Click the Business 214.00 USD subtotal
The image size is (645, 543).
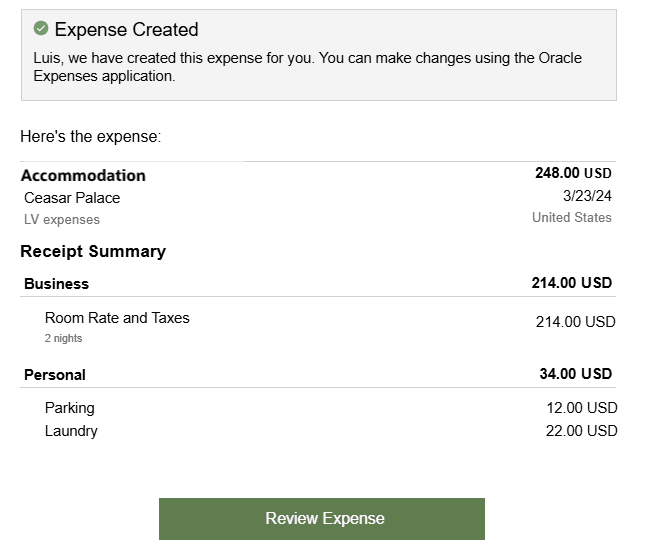pyautogui.click(x=571, y=283)
